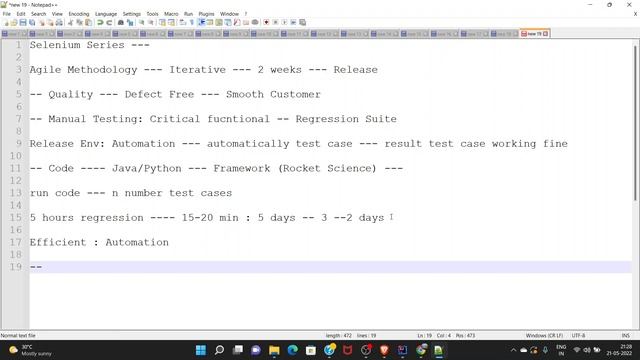Switch to the new 17 tab

click(474, 33)
